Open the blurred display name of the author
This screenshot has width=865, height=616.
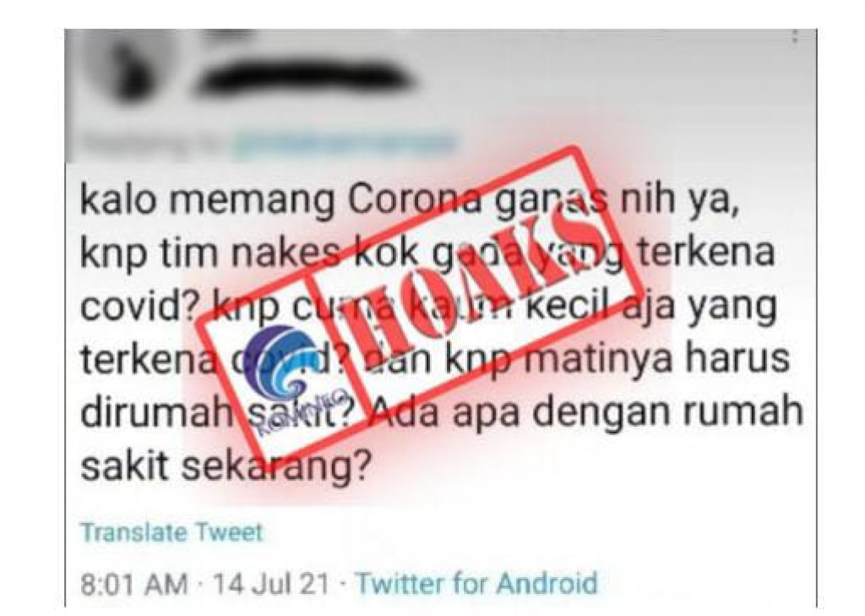(306, 82)
